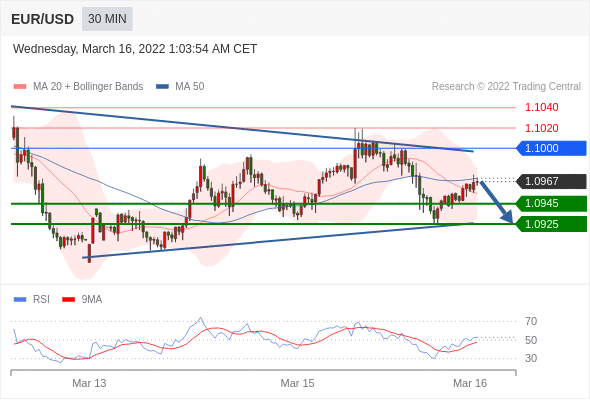
Task: Click the blue RSI legend swatch
Action: click(x=20, y=300)
